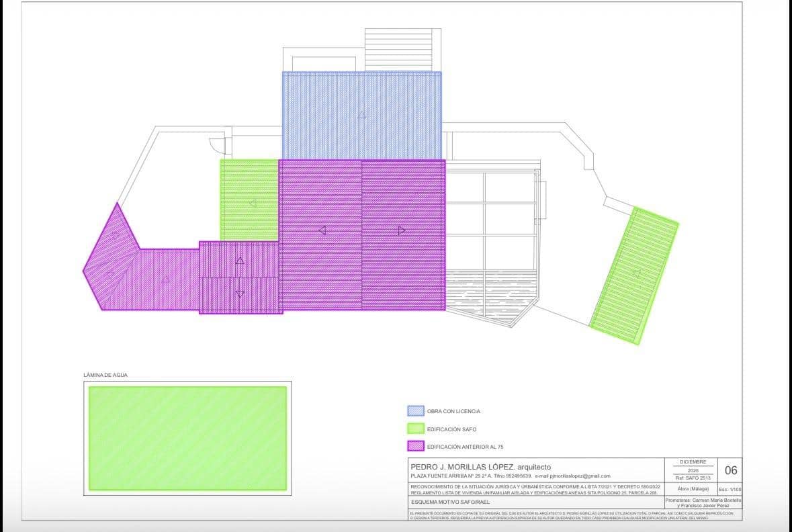Click the "Esc: 1/100" scale text
792x532 pixels.
[730, 489]
